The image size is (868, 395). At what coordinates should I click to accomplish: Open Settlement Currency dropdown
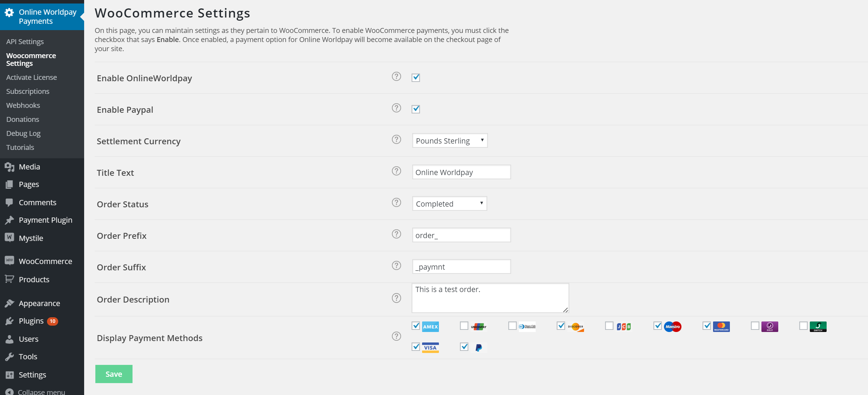[x=449, y=140]
